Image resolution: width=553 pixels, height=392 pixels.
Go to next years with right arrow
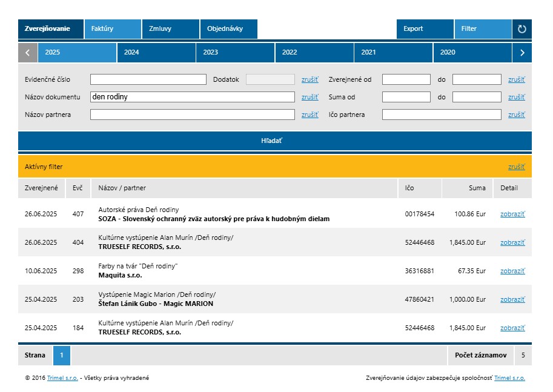pos(522,53)
